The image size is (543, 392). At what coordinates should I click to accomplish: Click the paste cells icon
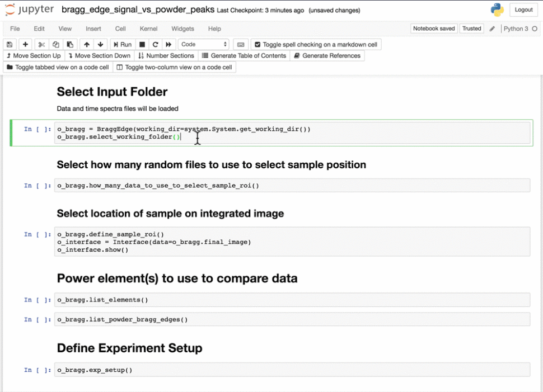[x=69, y=45]
